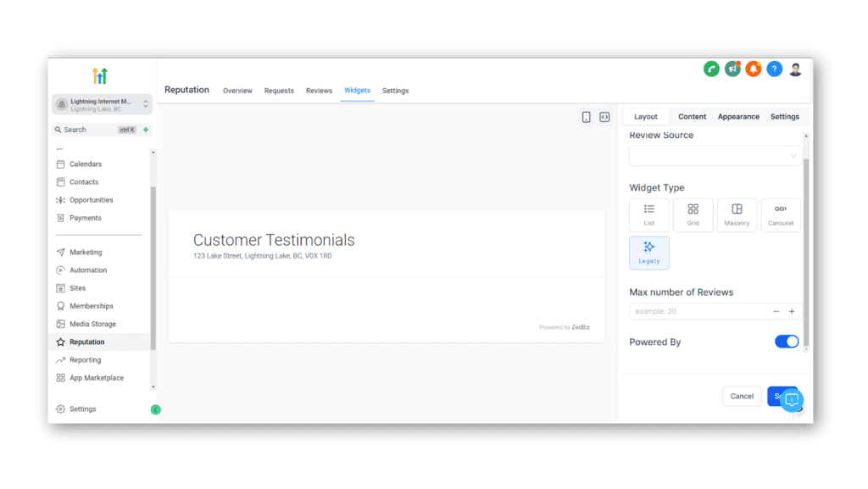
Task: Open the embed code preview icon
Action: coord(605,117)
